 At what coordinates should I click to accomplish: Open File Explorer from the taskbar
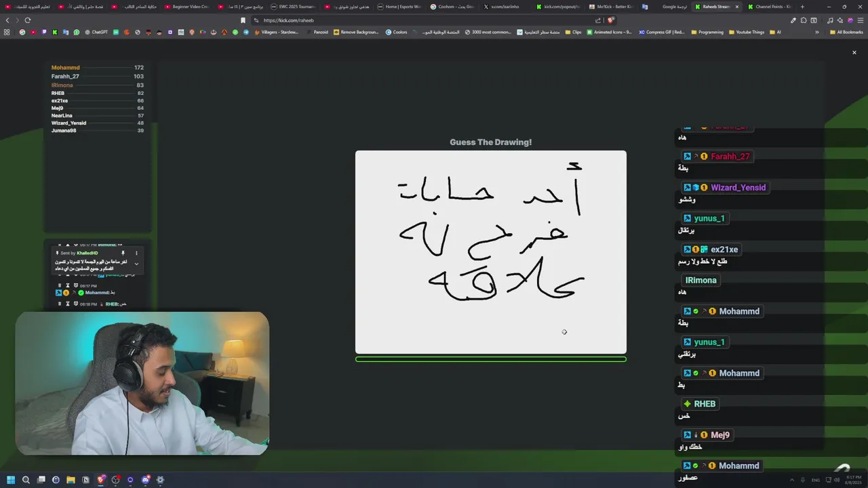[71, 480]
